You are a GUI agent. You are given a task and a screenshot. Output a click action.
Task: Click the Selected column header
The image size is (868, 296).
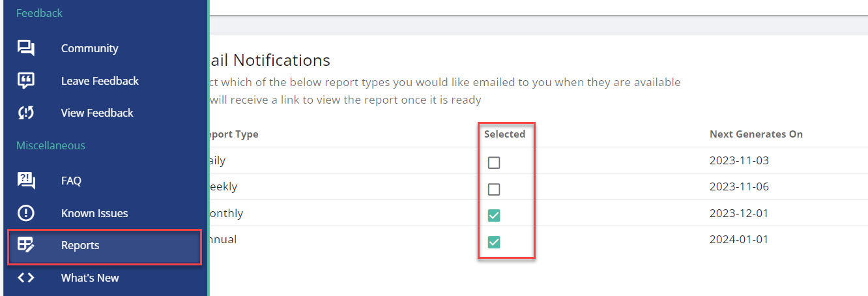(x=504, y=134)
